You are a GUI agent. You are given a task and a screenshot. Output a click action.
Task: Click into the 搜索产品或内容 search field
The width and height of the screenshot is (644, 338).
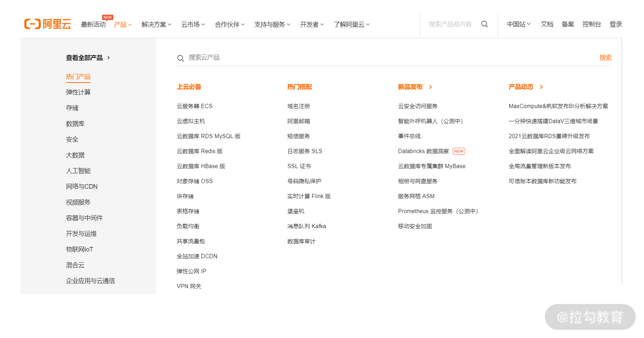pos(450,24)
